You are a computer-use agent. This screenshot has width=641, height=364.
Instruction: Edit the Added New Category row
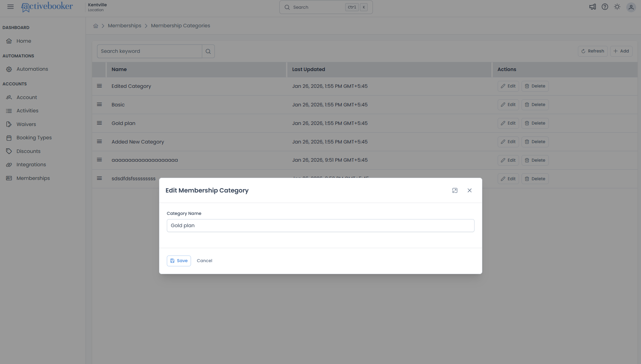[508, 142]
